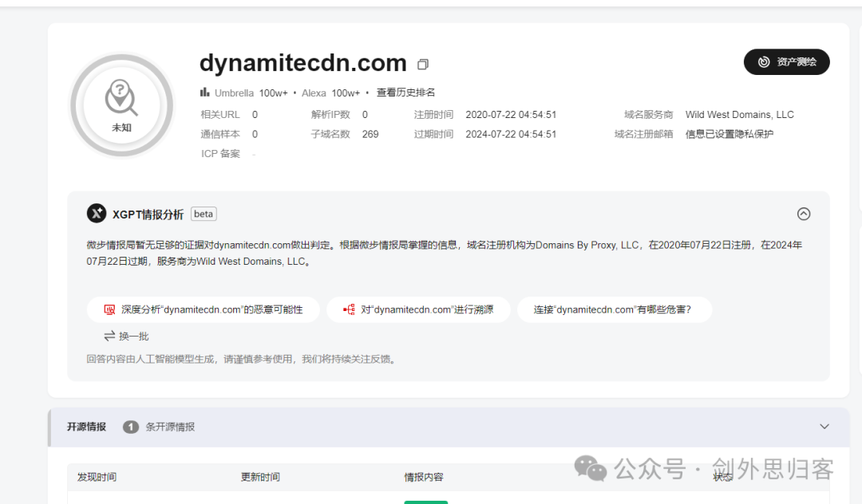Click the 信息已设置隐私保护 email text
The width and height of the screenshot is (862, 504).
point(729,135)
